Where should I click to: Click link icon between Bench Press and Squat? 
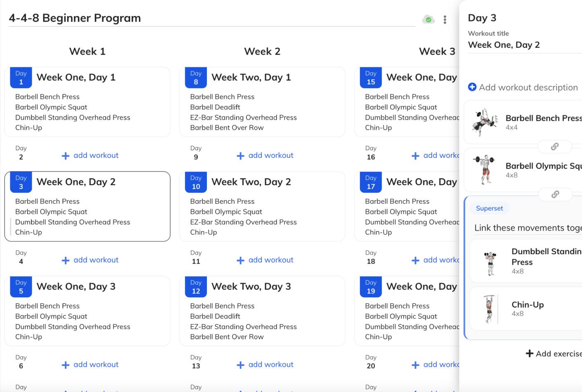click(x=555, y=146)
